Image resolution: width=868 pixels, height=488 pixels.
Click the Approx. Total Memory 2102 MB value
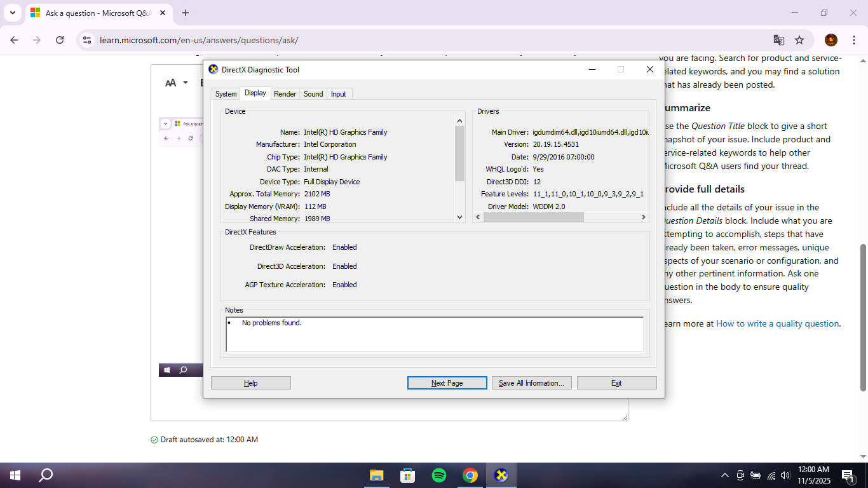[x=317, y=194]
